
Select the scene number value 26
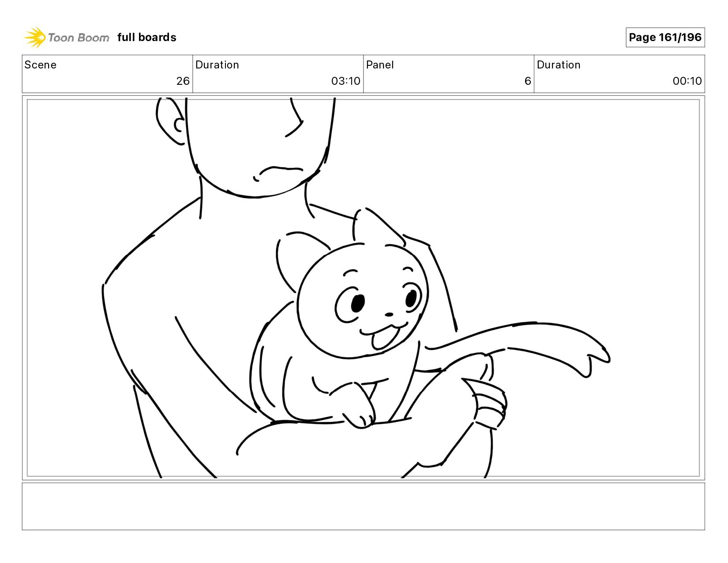[x=183, y=81]
